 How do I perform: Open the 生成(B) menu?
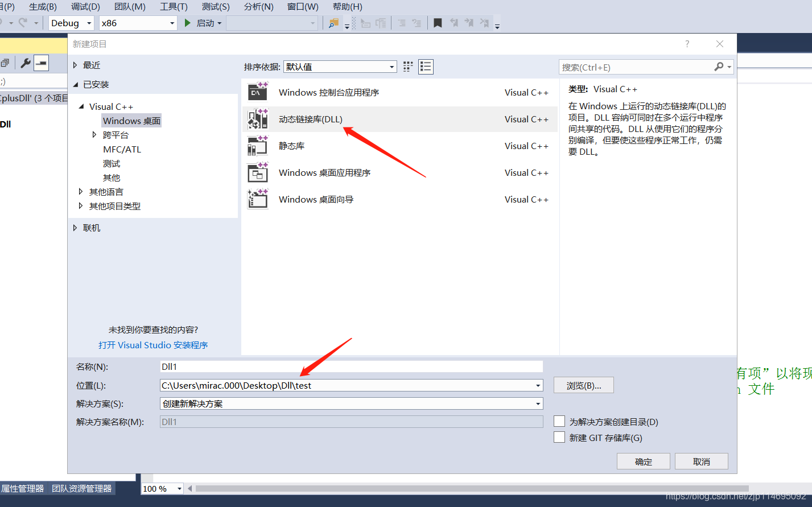pyautogui.click(x=43, y=7)
